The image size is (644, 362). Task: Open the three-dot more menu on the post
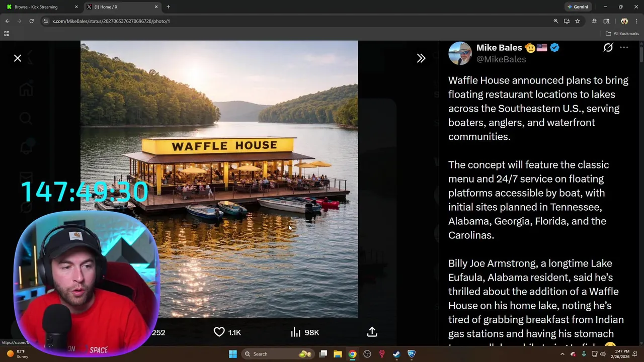[x=624, y=48]
